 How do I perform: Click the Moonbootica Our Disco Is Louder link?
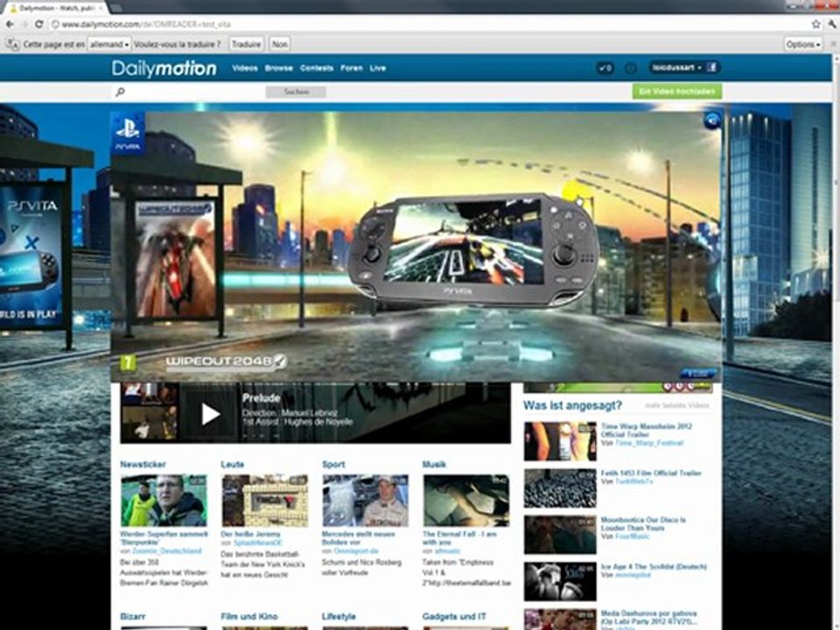coord(643,524)
